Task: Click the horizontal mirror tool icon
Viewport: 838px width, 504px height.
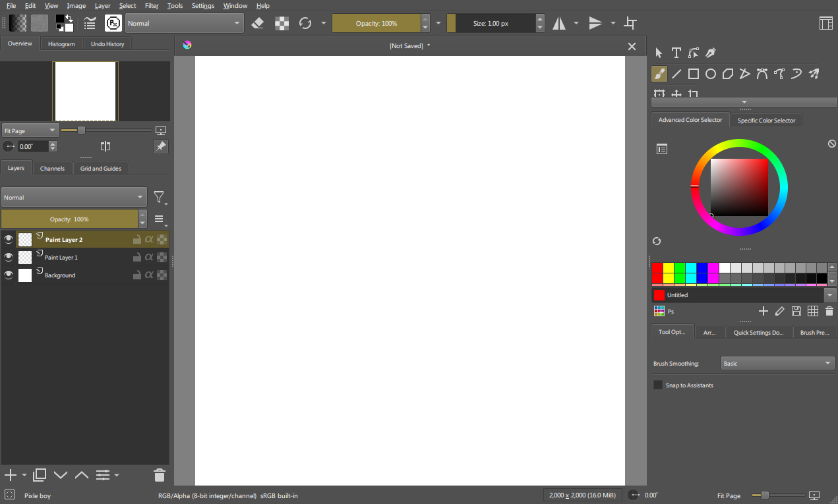Action: pyautogui.click(x=559, y=24)
